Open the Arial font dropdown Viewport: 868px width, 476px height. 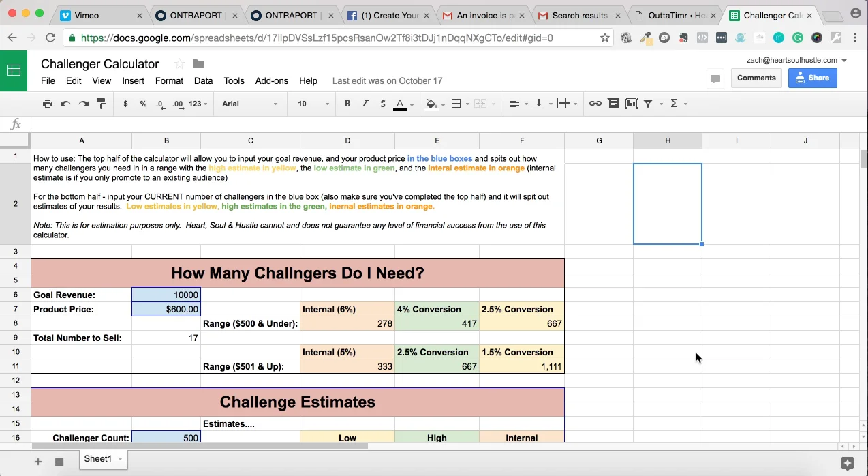pyautogui.click(x=249, y=104)
